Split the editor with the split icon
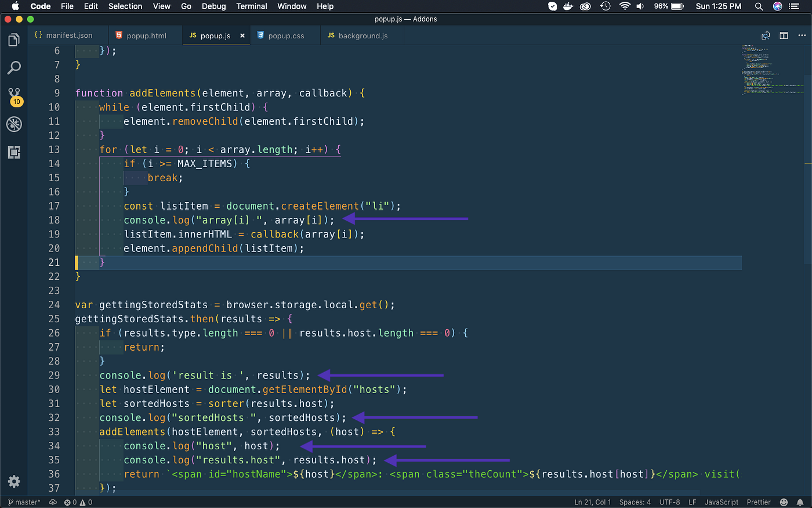 (x=784, y=35)
